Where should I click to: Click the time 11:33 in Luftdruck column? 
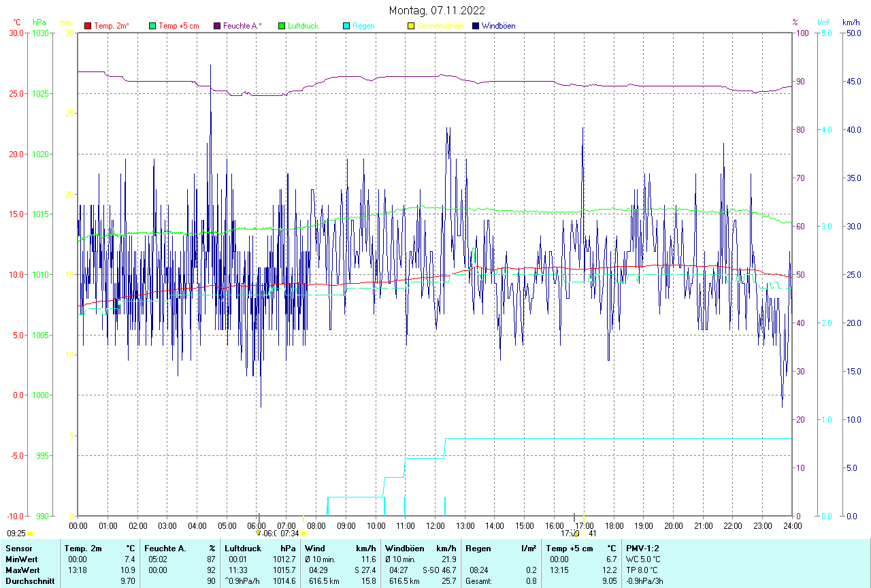[x=239, y=570]
